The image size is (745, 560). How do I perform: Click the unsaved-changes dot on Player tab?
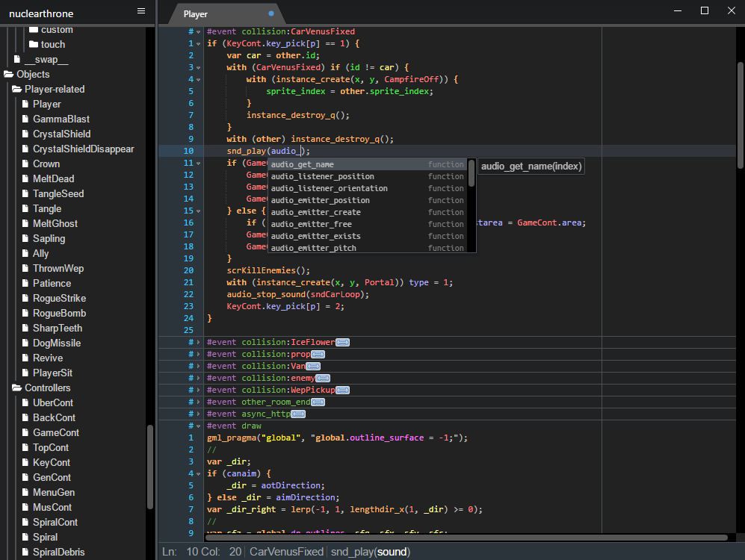point(271,13)
